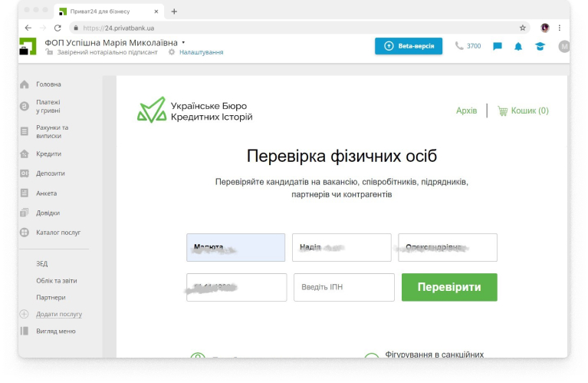The height and width of the screenshot is (383, 588).
Task: Open the notifications bell
Action: pyautogui.click(x=518, y=46)
